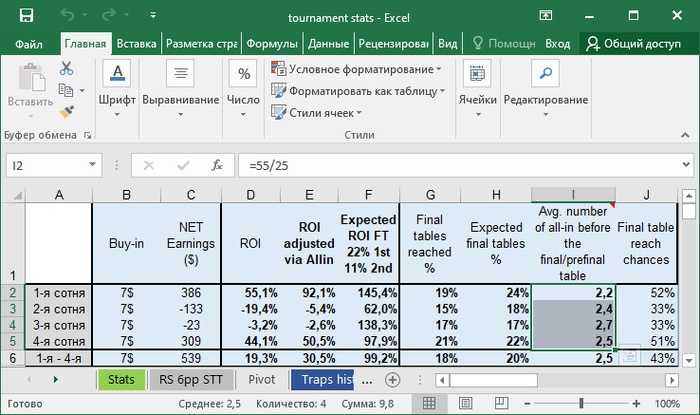Collapse the ribbon with chevron

coord(685,135)
